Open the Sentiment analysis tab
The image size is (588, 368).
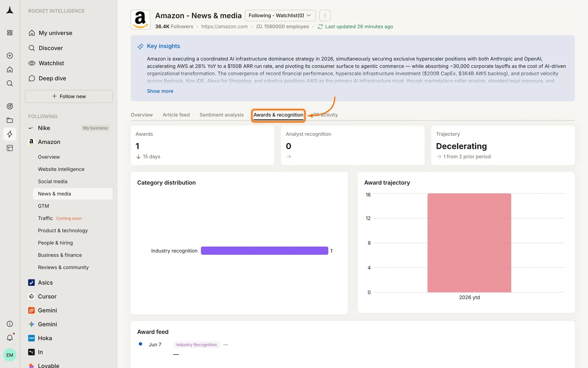tap(222, 115)
